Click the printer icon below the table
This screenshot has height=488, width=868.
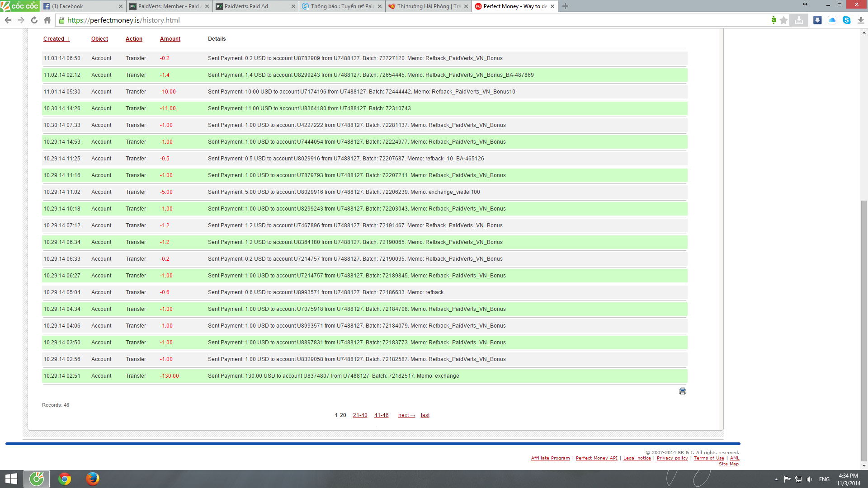[x=682, y=391]
